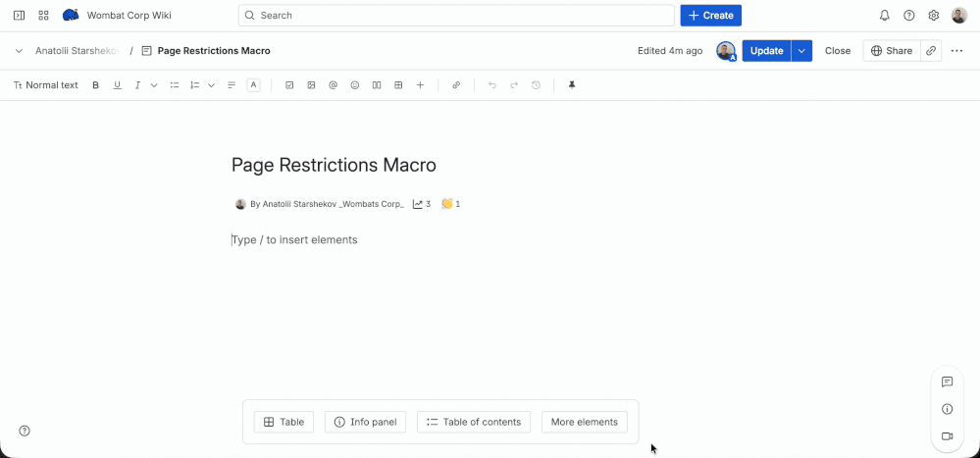Expand more text formatting chevron
This screenshot has width=980, height=458.
(154, 85)
